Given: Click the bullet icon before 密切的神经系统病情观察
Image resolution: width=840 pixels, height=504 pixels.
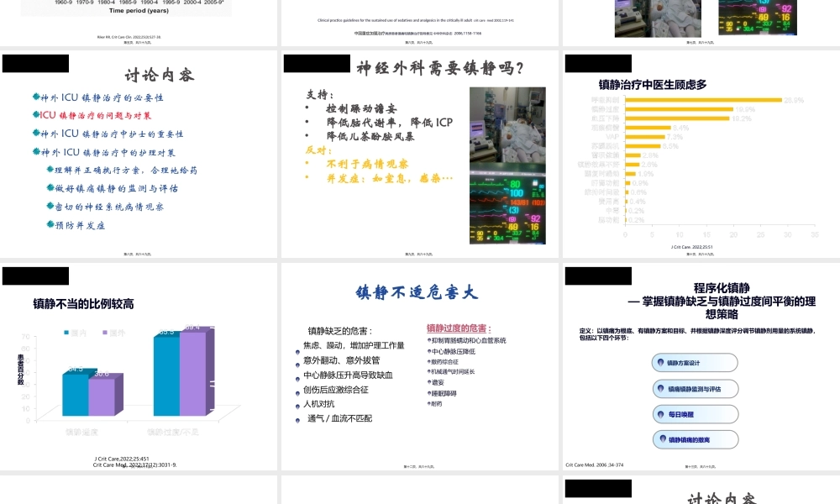Looking at the screenshot, I should pos(52,207).
